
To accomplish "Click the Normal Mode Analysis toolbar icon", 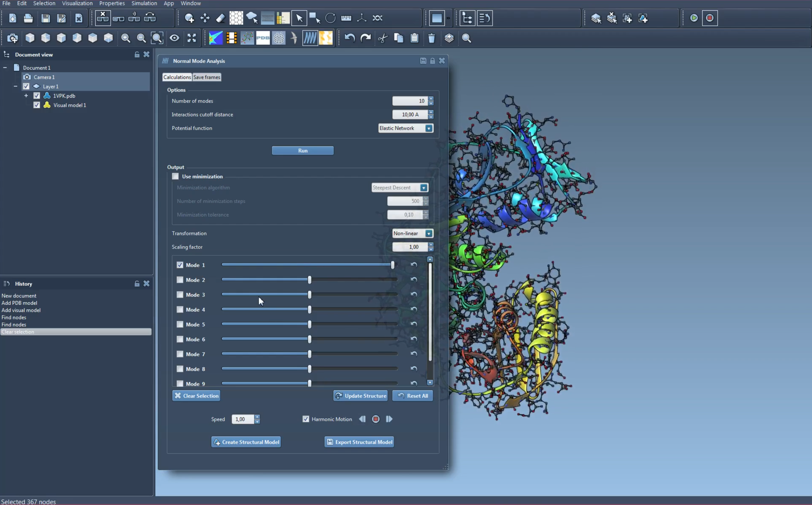I will pos(310,38).
